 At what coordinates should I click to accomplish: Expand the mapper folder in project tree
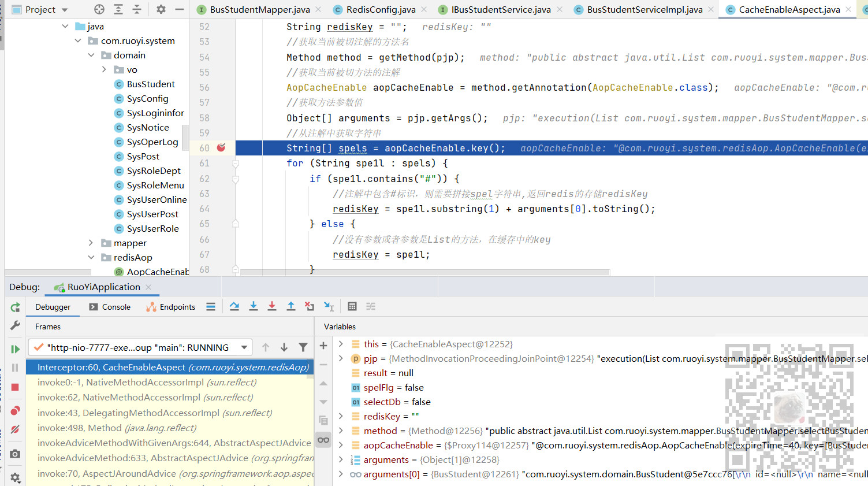pos(91,243)
